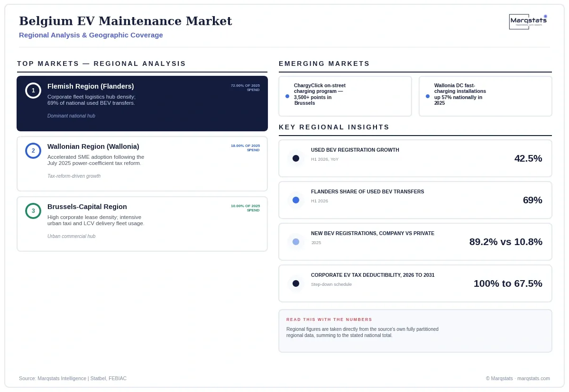Click the Flanders description about corporate fleet logistics
This screenshot has height=392, width=569.
(x=92, y=100)
